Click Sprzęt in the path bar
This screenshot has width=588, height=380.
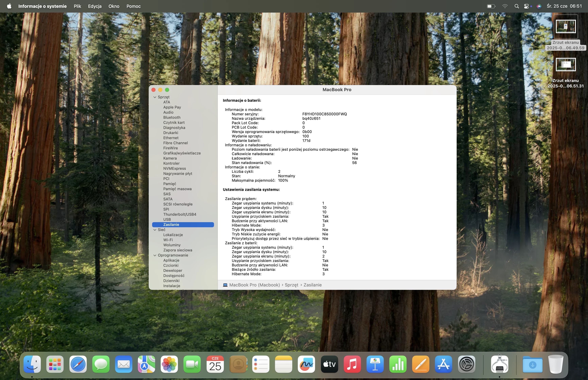point(291,285)
